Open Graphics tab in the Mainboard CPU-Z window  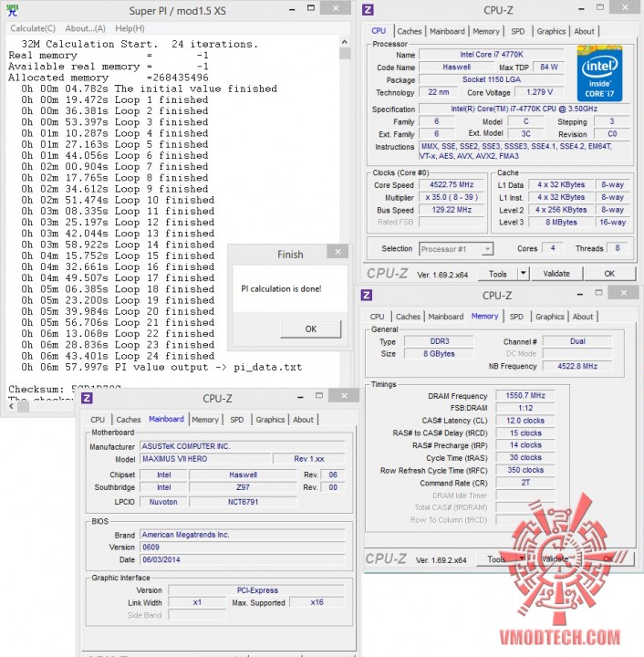pos(270,420)
